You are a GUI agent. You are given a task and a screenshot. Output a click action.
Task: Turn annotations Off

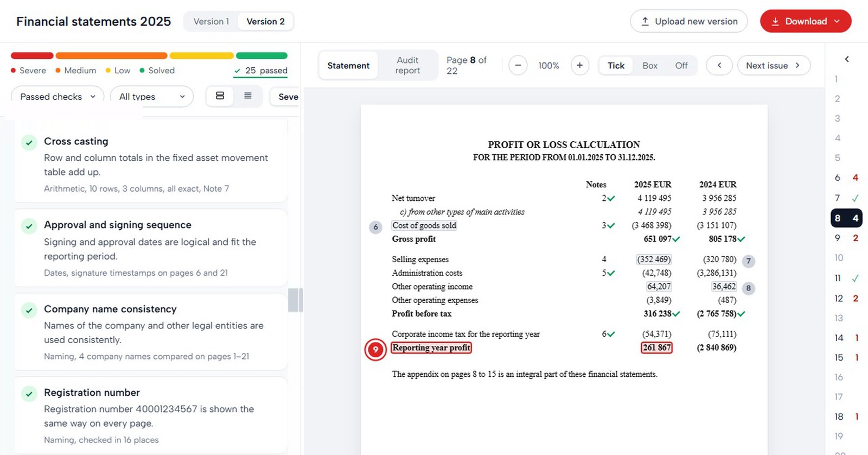[681, 66]
